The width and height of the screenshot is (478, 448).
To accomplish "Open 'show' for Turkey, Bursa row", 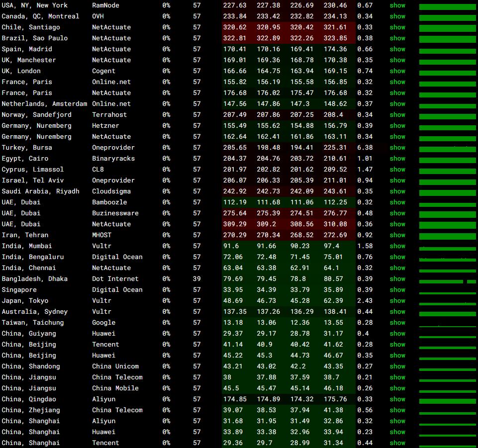I will pos(397,148).
